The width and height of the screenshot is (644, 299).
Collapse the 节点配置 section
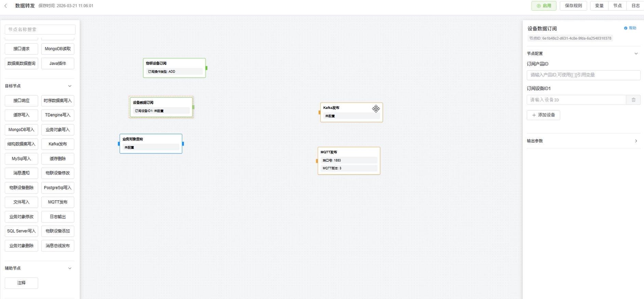tap(636, 54)
